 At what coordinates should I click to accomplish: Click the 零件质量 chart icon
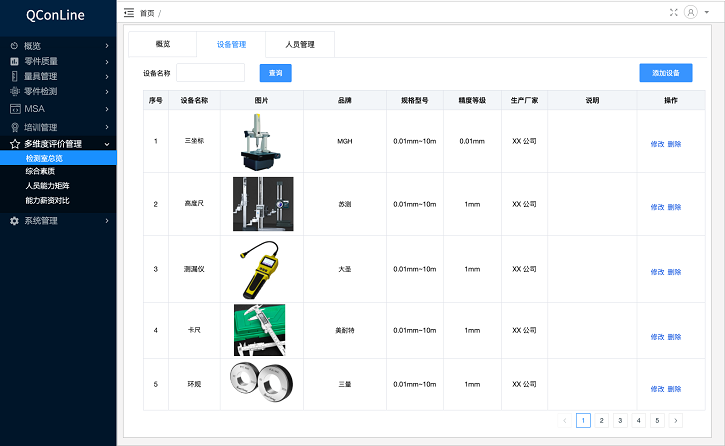[14, 61]
